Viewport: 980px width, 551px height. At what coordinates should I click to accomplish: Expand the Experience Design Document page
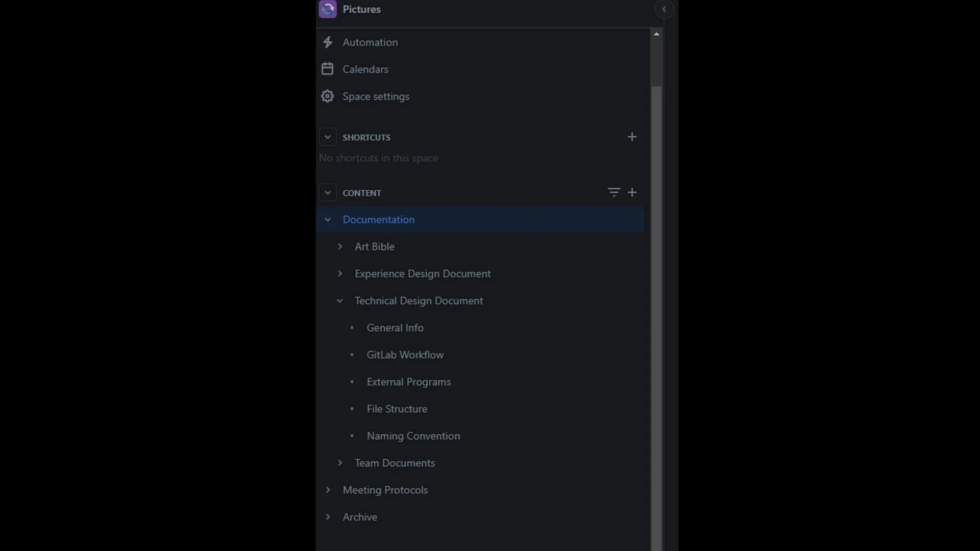click(340, 273)
